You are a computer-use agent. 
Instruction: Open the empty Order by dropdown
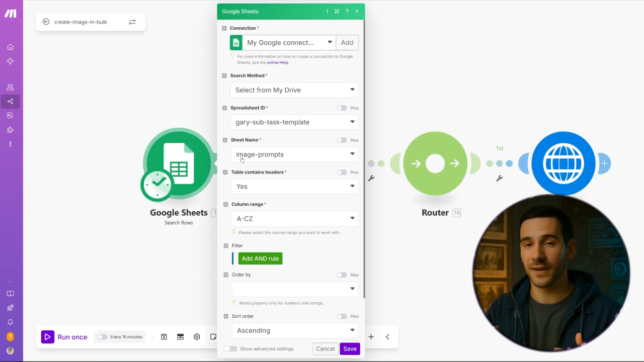(x=295, y=289)
